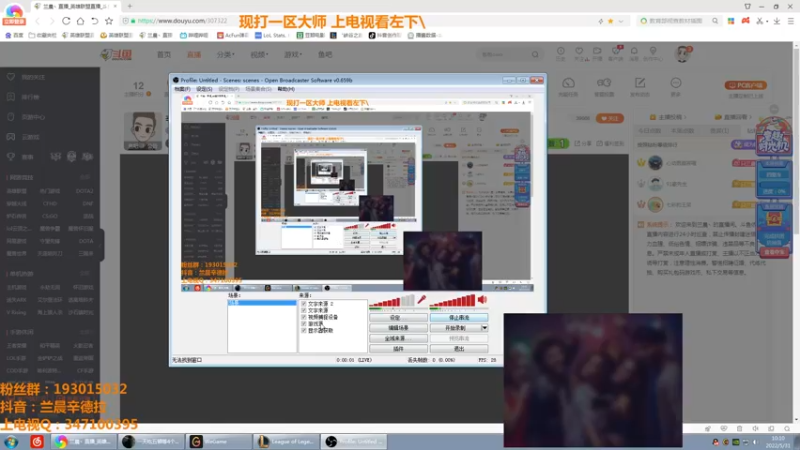The height and width of the screenshot is (450, 800).
Task: Open the Windows Start button
Action: click(x=11, y=441)
